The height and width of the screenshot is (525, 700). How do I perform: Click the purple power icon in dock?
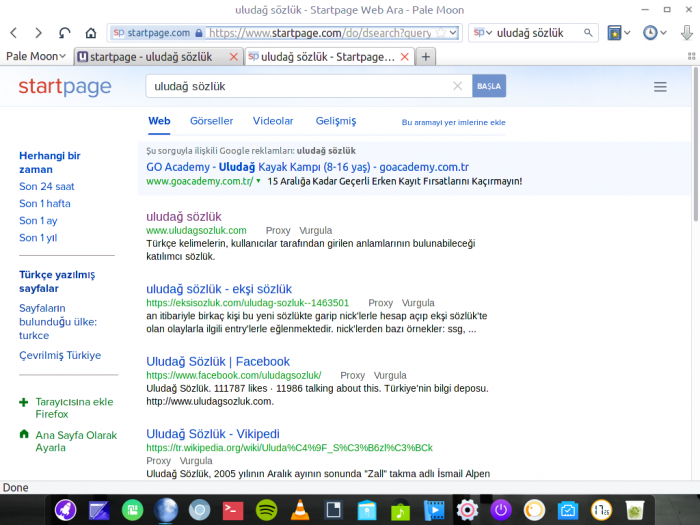[501, 510]
